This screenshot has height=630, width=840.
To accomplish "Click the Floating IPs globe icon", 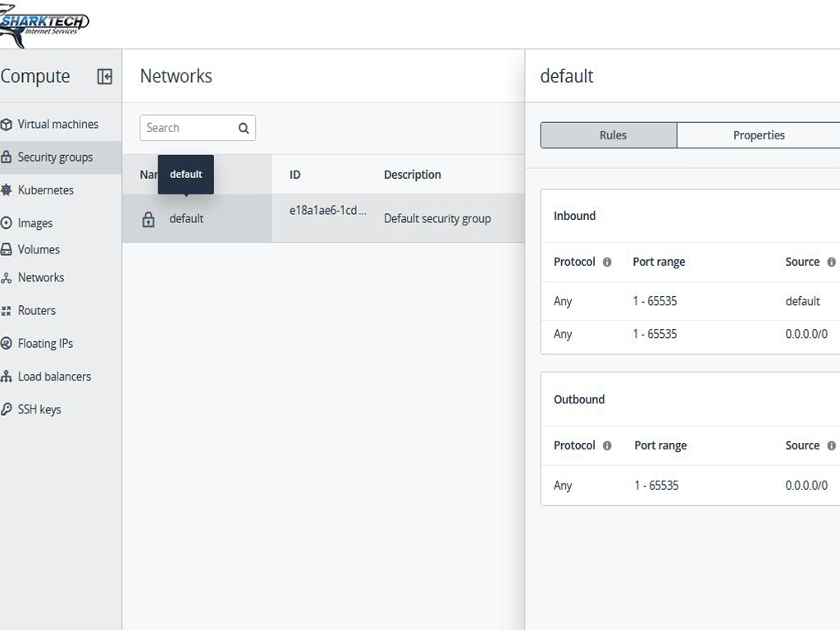I will click(x=7, y=344).
